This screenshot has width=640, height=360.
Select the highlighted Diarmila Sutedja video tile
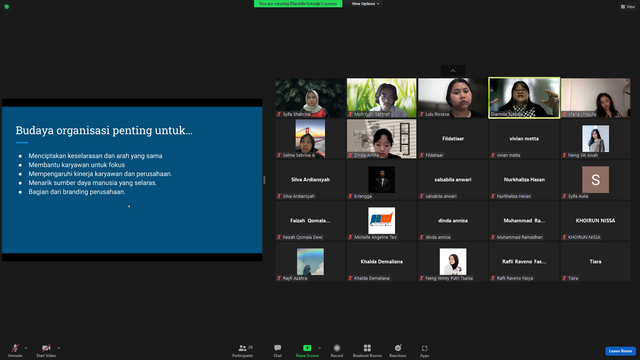coord(524,98)
